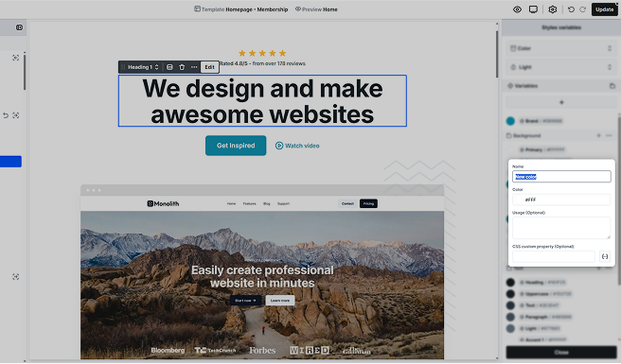621x364 pixels.
Task: Redo change with top bar arrow
Action: click(x=582, y=9)
